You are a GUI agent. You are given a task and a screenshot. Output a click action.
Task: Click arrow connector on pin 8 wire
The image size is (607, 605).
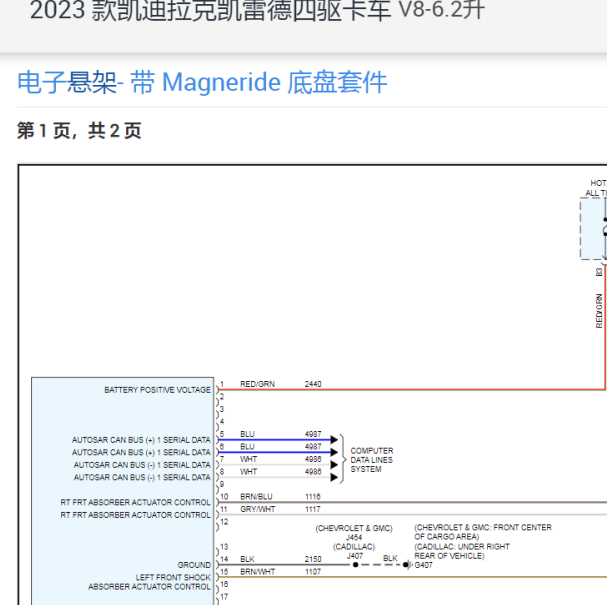pyautogui.click(x=334, y=478)
